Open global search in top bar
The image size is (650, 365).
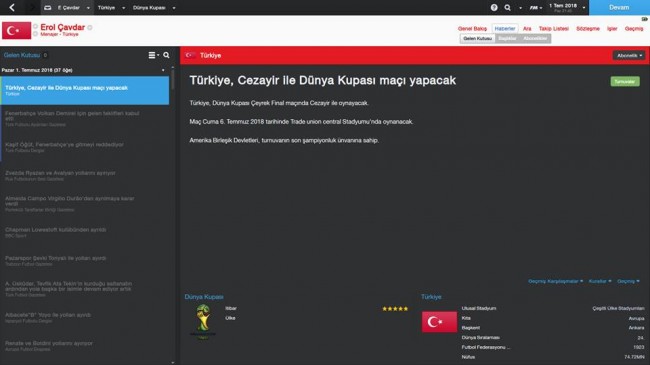507,7
